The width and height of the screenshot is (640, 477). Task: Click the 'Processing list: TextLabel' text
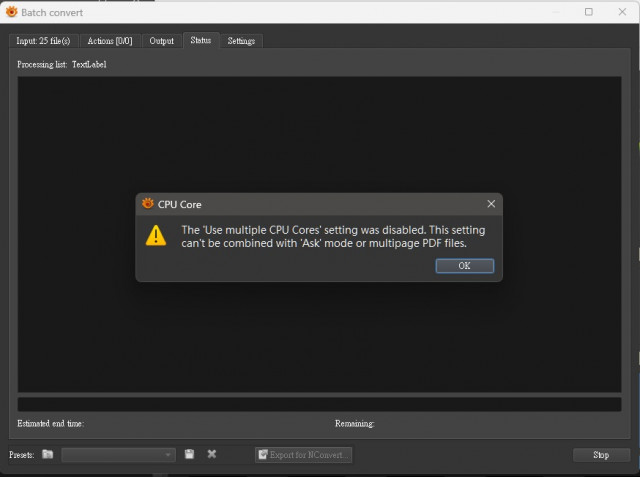click(62, 64)
